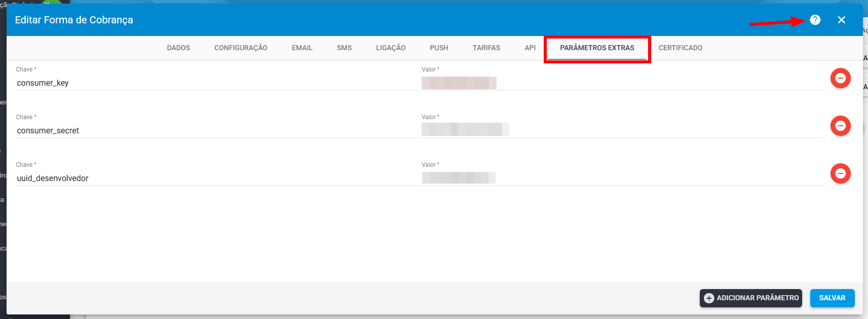Remove the consumer_secret parameter row
This screenshot has width=868, height=319.
(x=840, y=126)
